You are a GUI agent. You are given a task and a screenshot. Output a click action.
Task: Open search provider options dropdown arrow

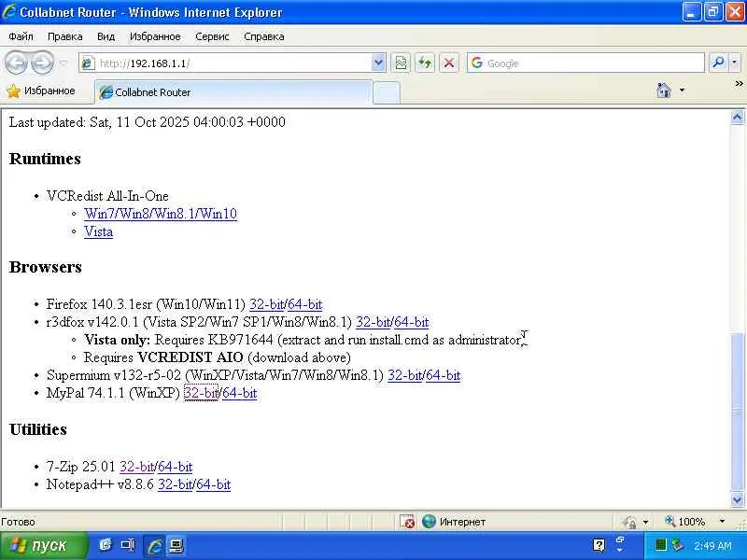[x=735, y=63]
